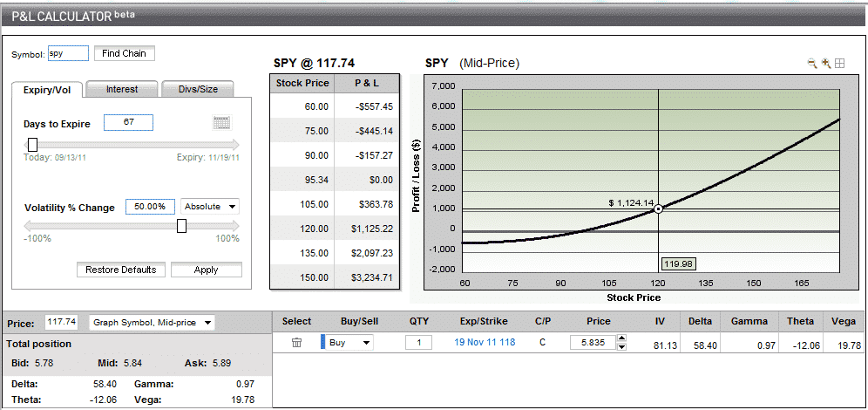
Task: Click the 95.34 breakeven stock price cell
Action: pyautogui.click(x=302, y=180)
